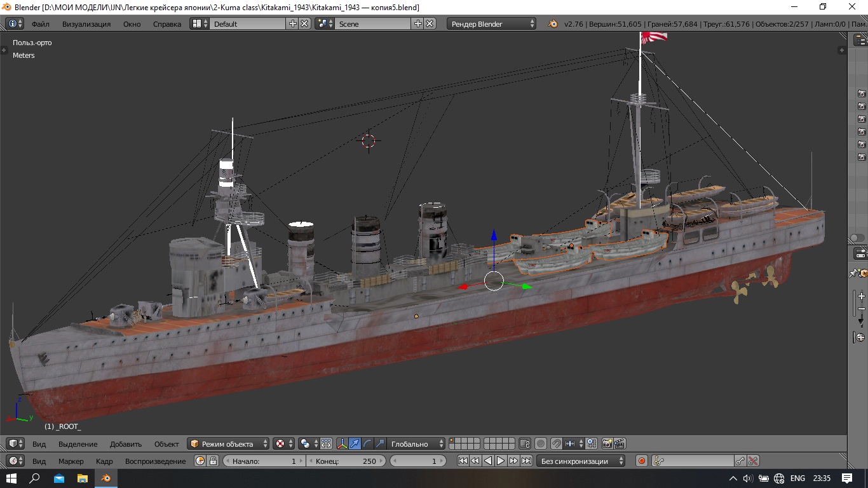
Task: Open the Справка menu
Action: pos(167,24)
